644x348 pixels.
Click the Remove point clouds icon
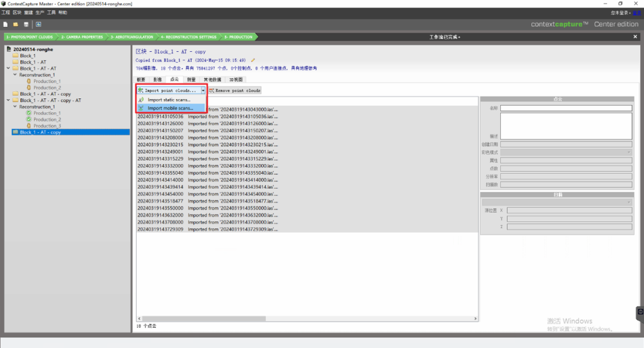[212, 91]
